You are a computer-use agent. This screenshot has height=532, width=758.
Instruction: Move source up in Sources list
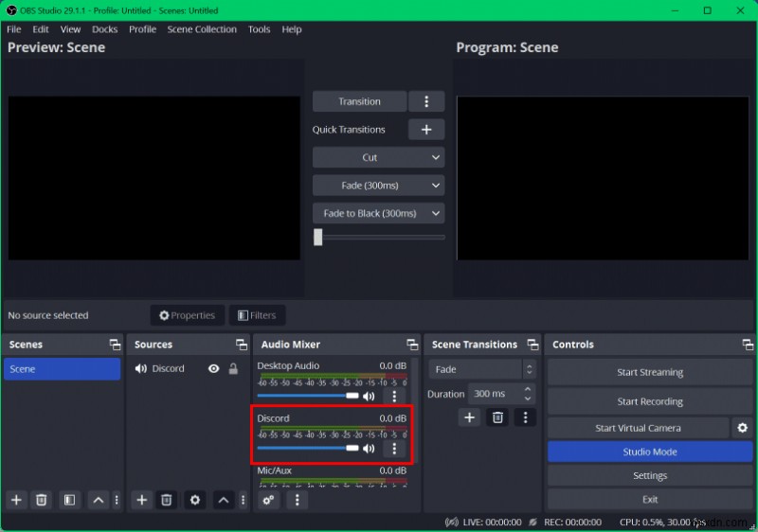tap(224, 500)
